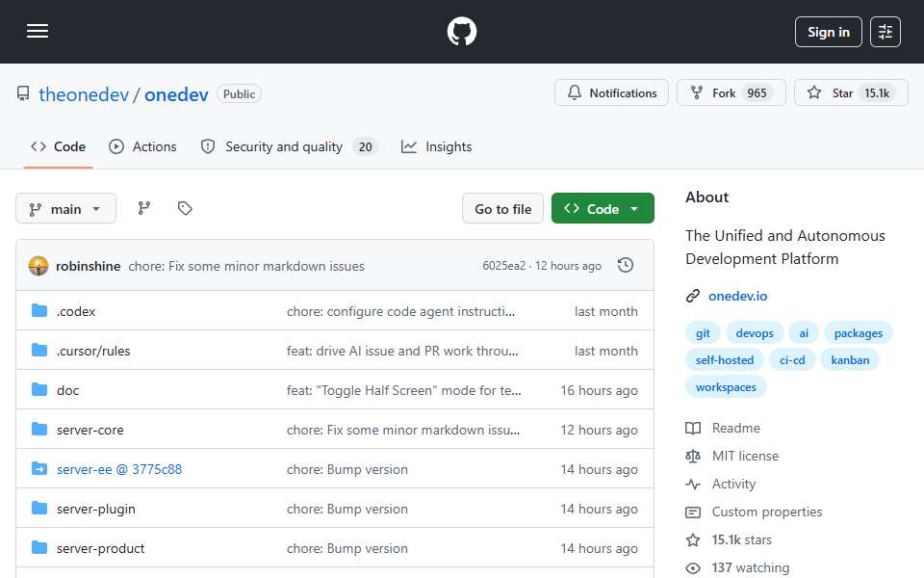Open the server-plugin folder
This screenshot has height=578, width=924.
[x=96, y=509]
